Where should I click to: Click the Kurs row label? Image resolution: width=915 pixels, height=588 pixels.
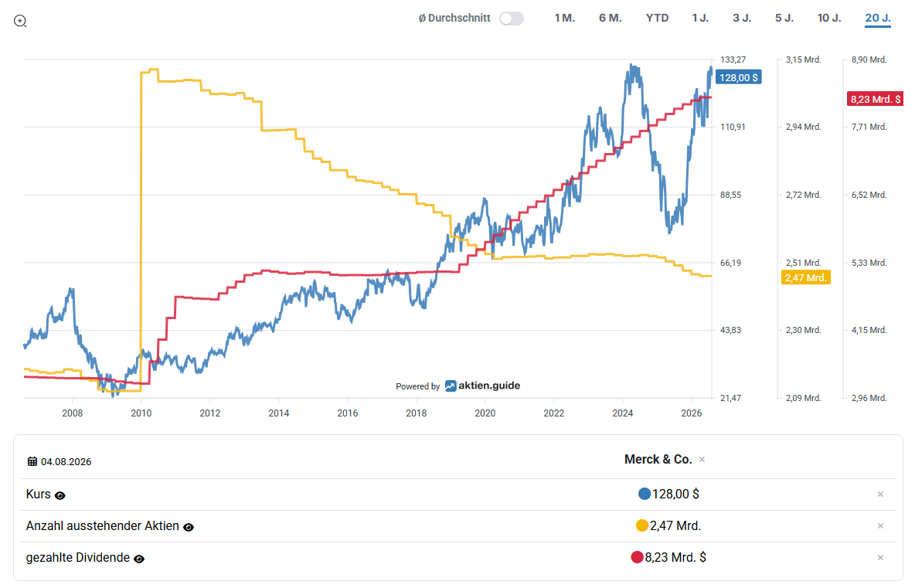[38, 494]
